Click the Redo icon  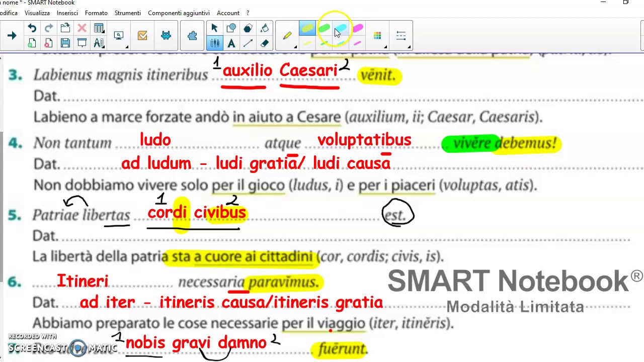48,28
